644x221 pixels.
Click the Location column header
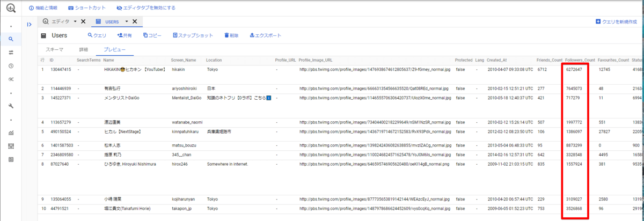pyautogui.click(x=214, y=60)
